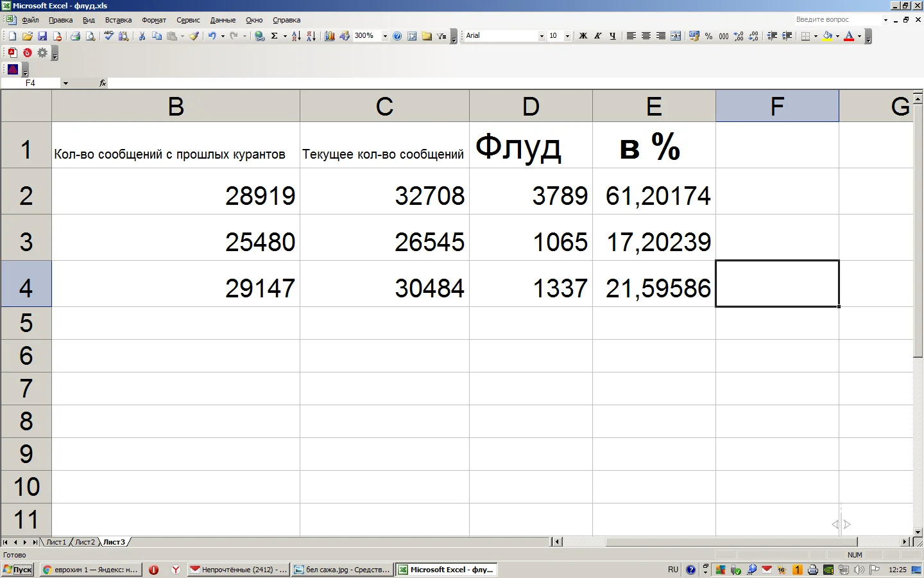Image resolution: width=924 pixels, height=578 pixels.
Task: Sort the selection ascending
Action: 296,37
